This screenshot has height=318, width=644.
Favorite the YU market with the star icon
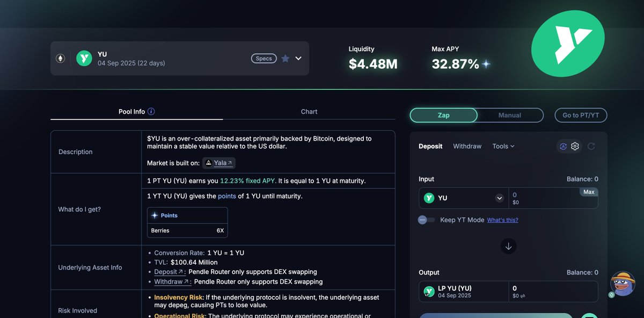pyautogui.click(x=286, y=59)
